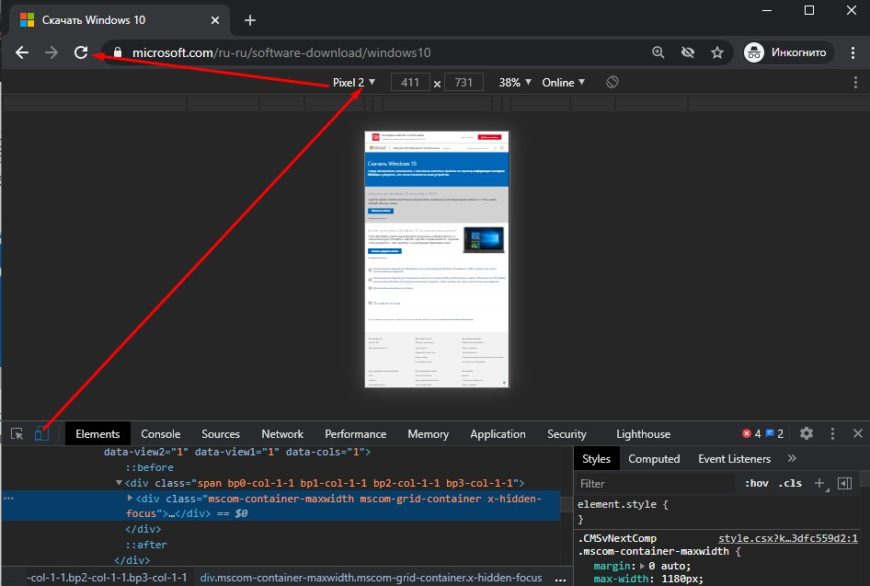The height and width of the screenshot is (586, 870).
Task: Select the ::after pseudo element
Action: pyautogui.click(x=146, y=545)
